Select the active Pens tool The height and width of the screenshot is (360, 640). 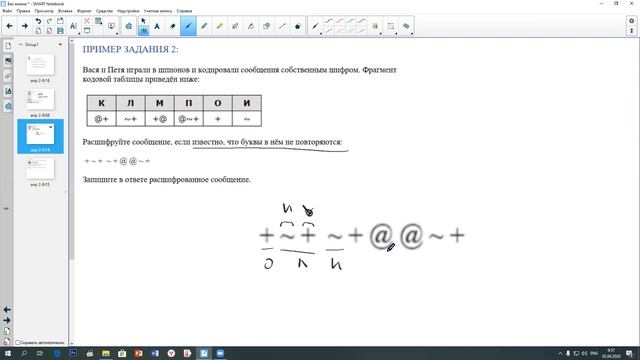188,26
